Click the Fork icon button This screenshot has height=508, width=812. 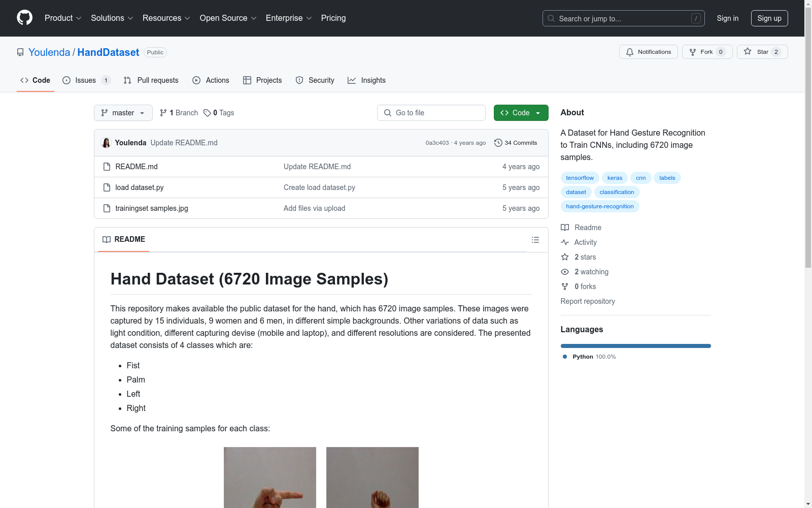point(693,52)
